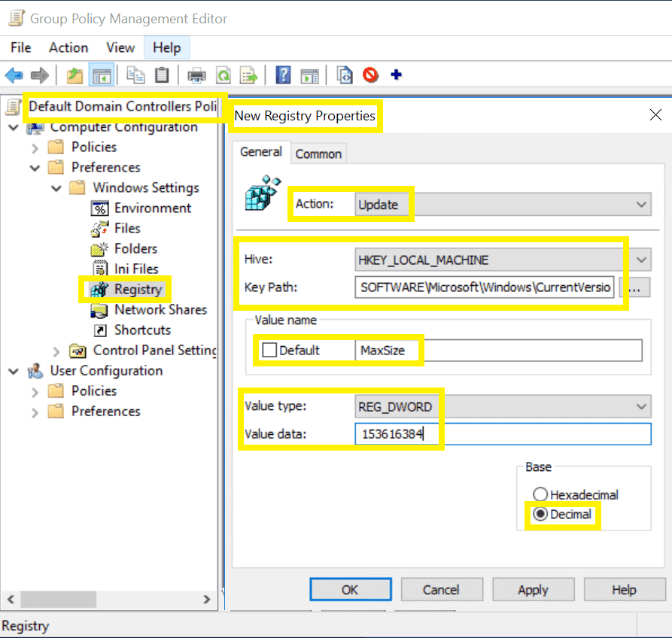The width and height of the screenshot is (672, 638).
Task: Tick the Default value name checkbox
Action: point(269,350)
